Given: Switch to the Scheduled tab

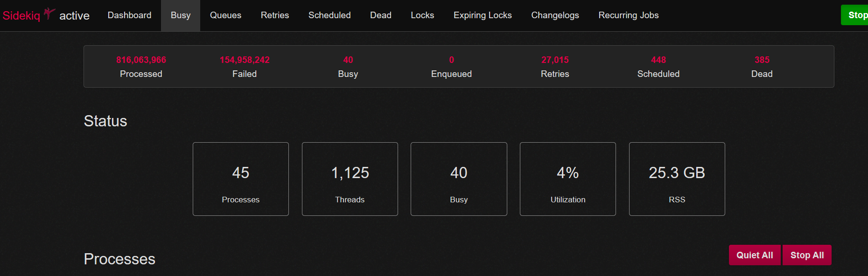Looking at the screenshot, I should pos(329,15).
